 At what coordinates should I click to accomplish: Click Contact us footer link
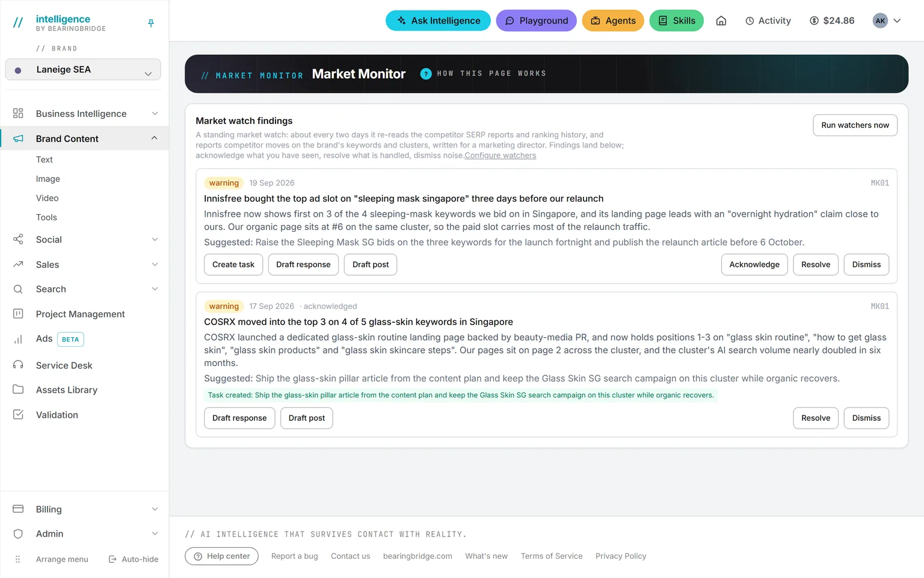point(351,556)
